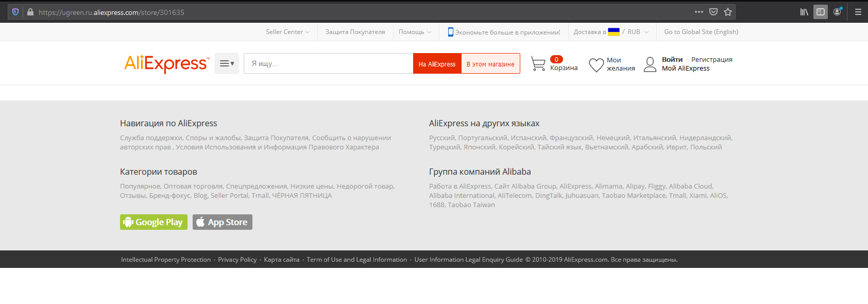Click Экономьте больше в приложении link

[507, 32]
